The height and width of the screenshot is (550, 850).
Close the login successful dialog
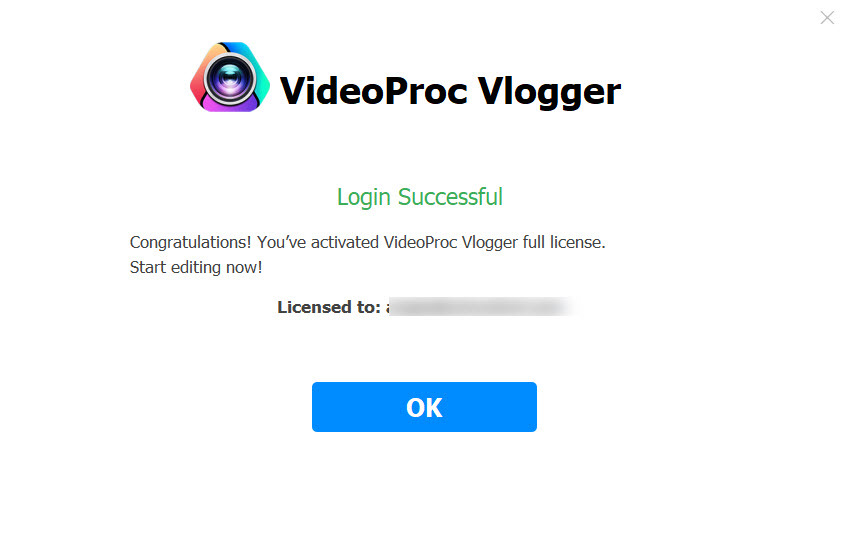coord(827,18)
